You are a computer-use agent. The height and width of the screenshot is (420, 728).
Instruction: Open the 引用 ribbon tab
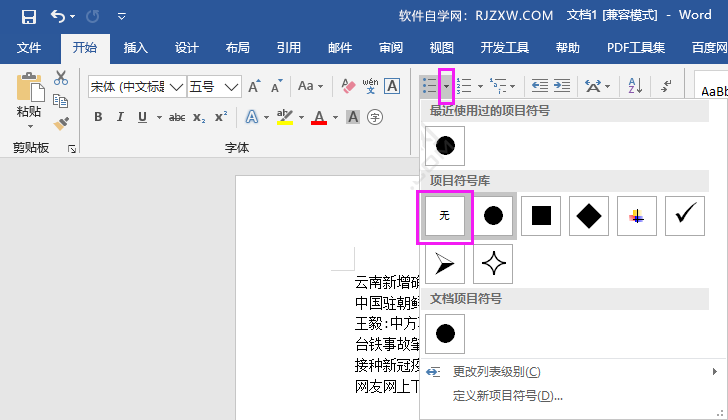(289, 48)
